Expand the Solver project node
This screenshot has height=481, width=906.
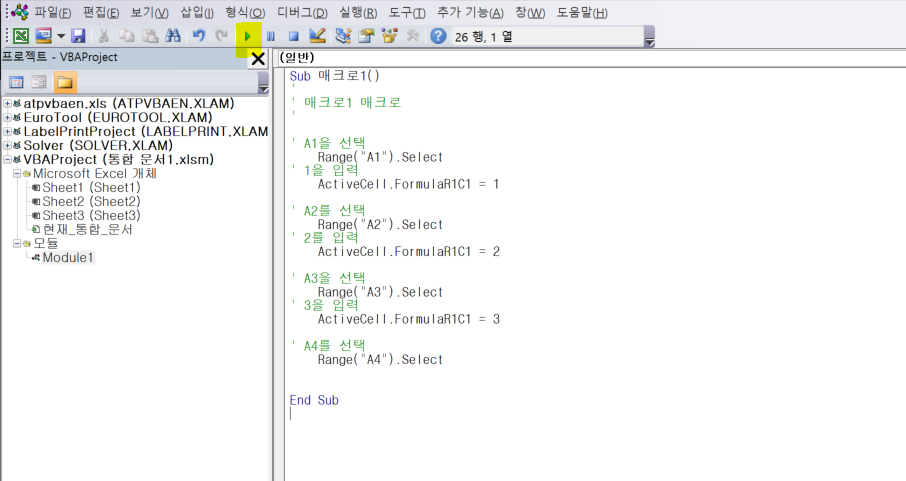8,145
